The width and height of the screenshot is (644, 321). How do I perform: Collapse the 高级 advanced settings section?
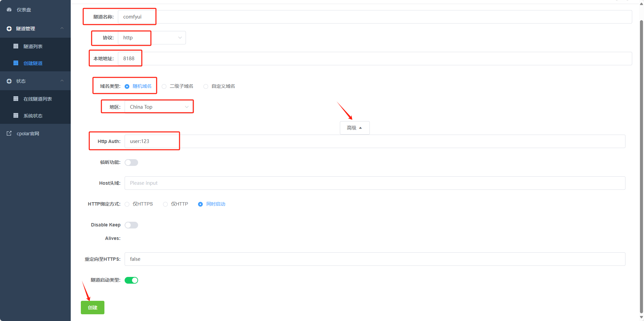coord(354,128)
